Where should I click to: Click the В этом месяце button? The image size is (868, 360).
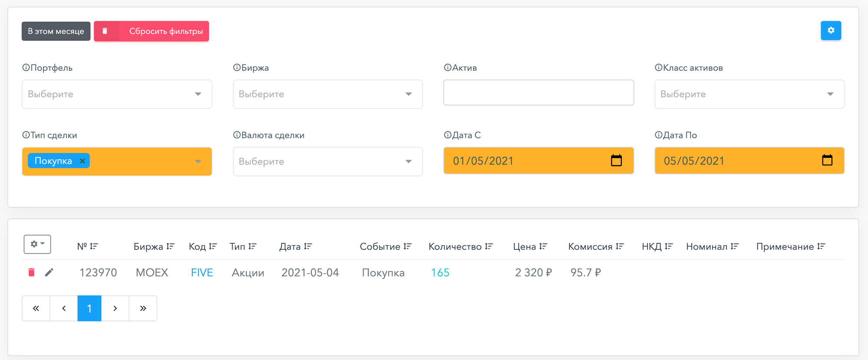(x=56, y=31)
